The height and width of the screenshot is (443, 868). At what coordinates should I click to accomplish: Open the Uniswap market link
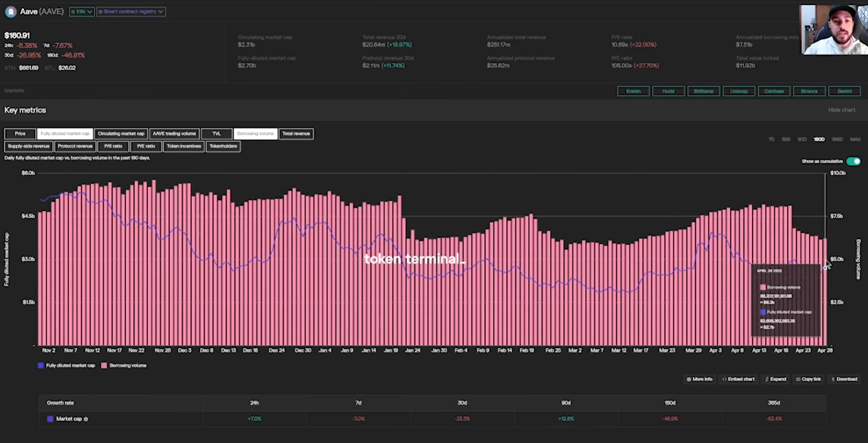point(739,91)
